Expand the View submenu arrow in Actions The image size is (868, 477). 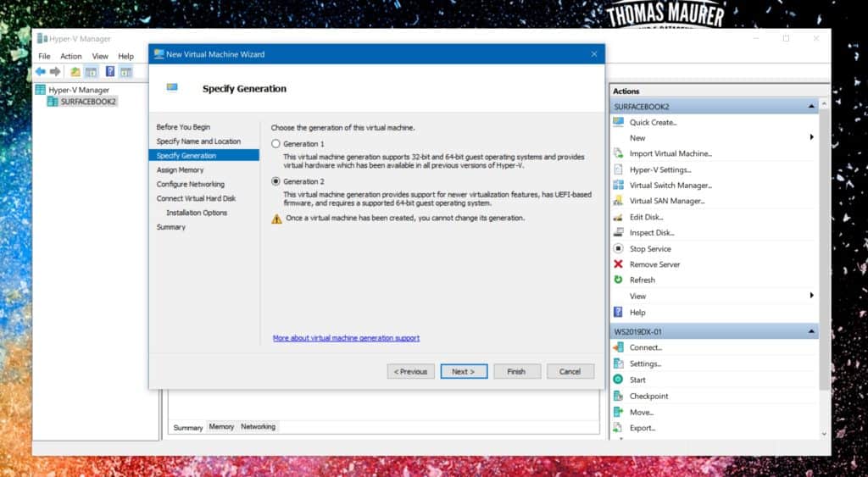click(811, 296)
